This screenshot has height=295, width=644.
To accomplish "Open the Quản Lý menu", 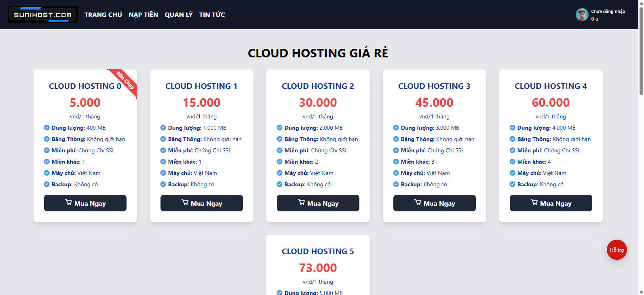I will coord(178,15).
